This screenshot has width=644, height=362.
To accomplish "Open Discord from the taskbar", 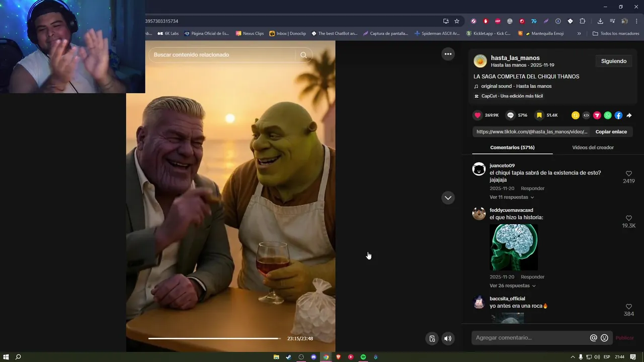I will 313,357.
